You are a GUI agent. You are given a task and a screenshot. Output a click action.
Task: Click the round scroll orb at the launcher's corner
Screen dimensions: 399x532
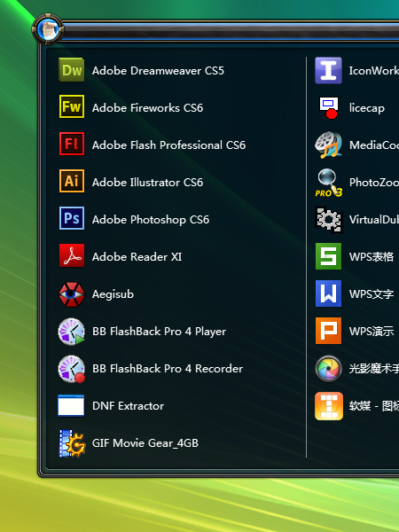point(48,29)
